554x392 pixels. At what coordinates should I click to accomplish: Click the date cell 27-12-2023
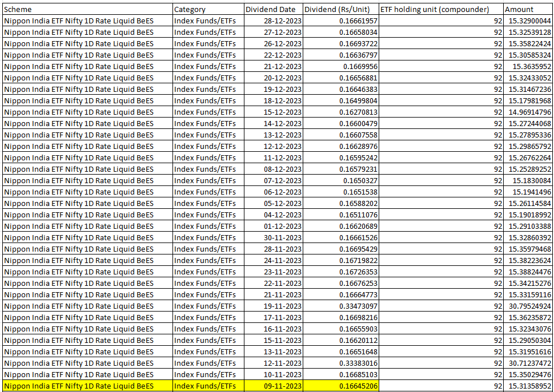tap(274, 33)
